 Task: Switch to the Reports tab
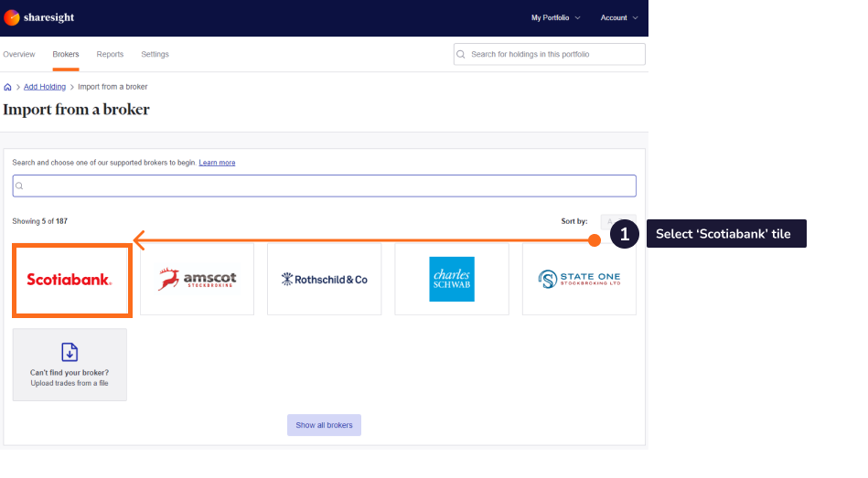(110, 54)
